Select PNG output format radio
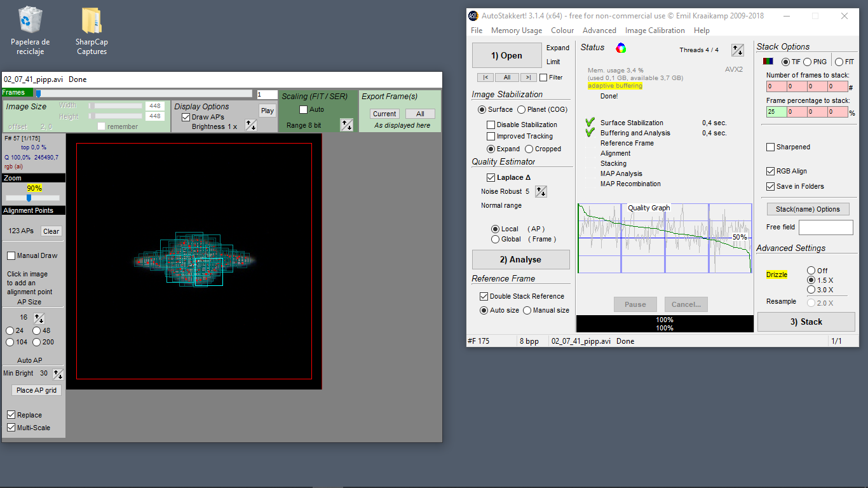 [807, 62]
